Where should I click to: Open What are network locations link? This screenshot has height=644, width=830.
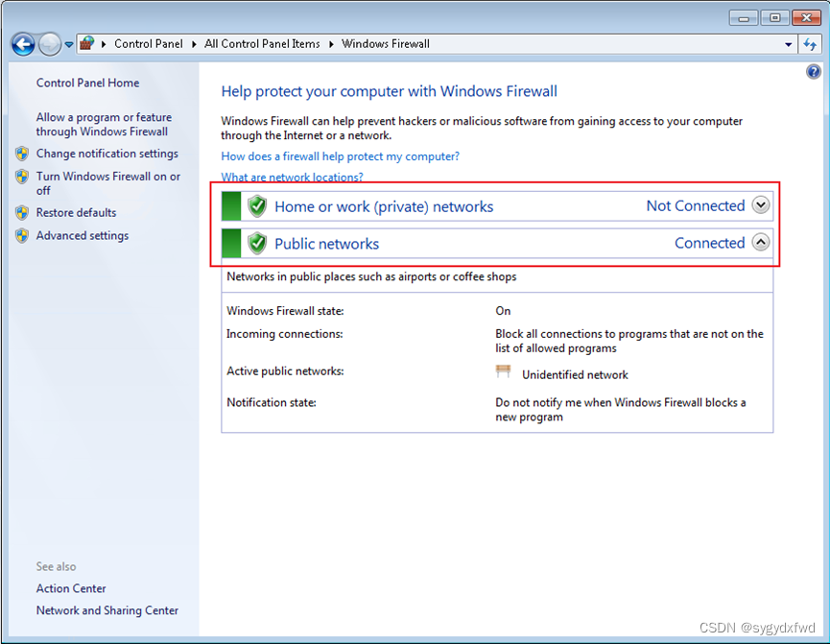pos(293,177)
